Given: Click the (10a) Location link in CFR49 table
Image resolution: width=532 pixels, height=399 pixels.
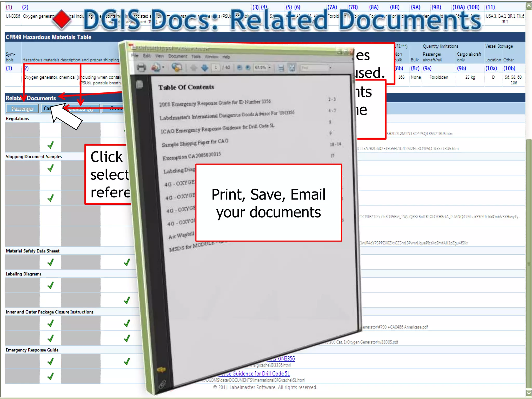Looking at the screenshot, I should 491,68.
